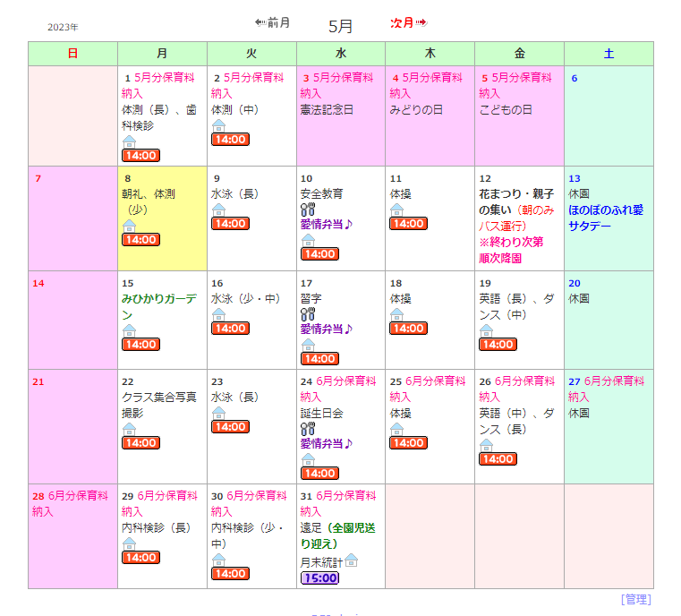
Task: Click house icon on May 9
Action: click(x=219, y=210)
